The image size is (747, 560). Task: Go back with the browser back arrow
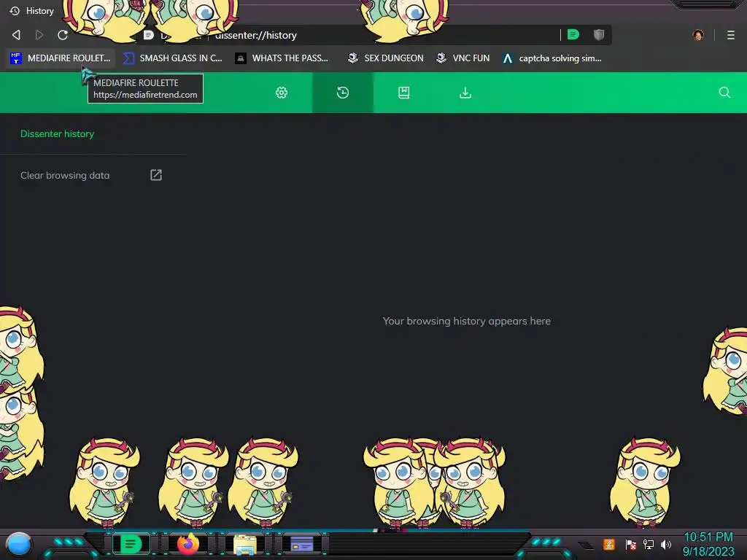tap(16, 35)
